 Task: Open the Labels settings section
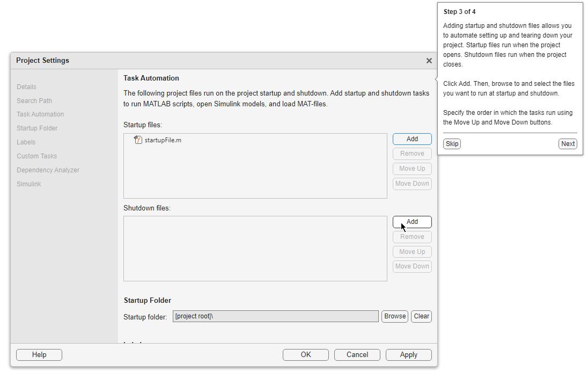[26, 142]
